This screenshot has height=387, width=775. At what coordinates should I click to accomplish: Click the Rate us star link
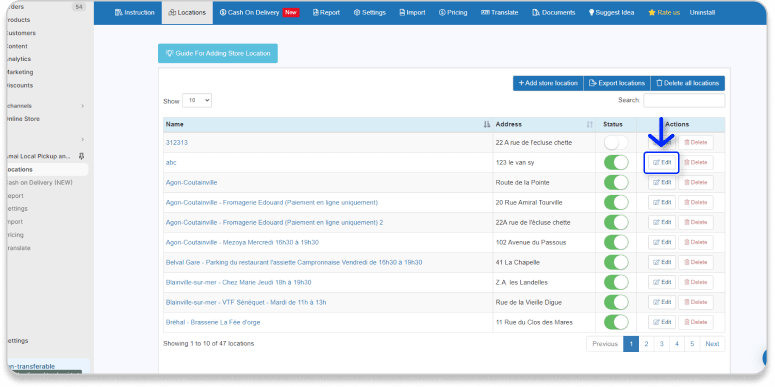[x=664, y=12]
